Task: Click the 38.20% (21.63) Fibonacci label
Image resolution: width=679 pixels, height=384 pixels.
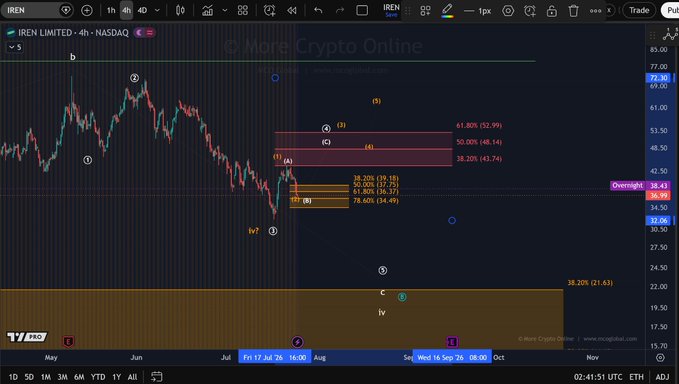Action: tap(590, 283)
